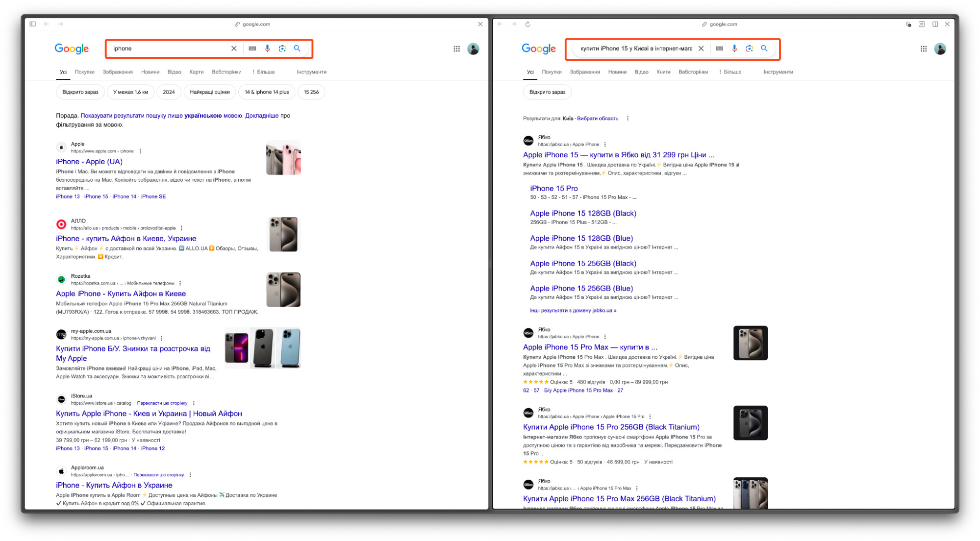Open 'Купити Apple iPhone 15 Pro 256GB (Black Titanium)'
The width and height of the screenshot is (980, 541).
(611, 427)
